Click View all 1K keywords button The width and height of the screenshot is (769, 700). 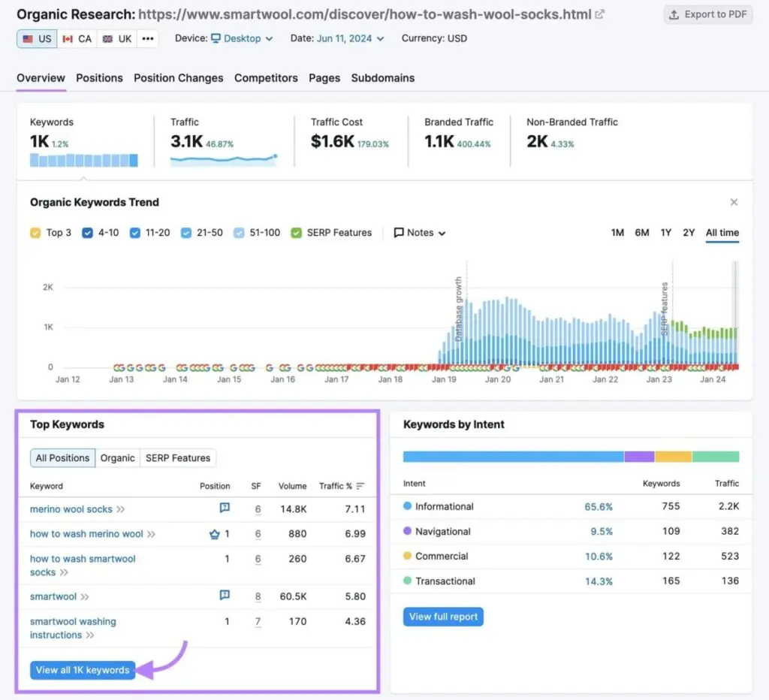point(83,670)
